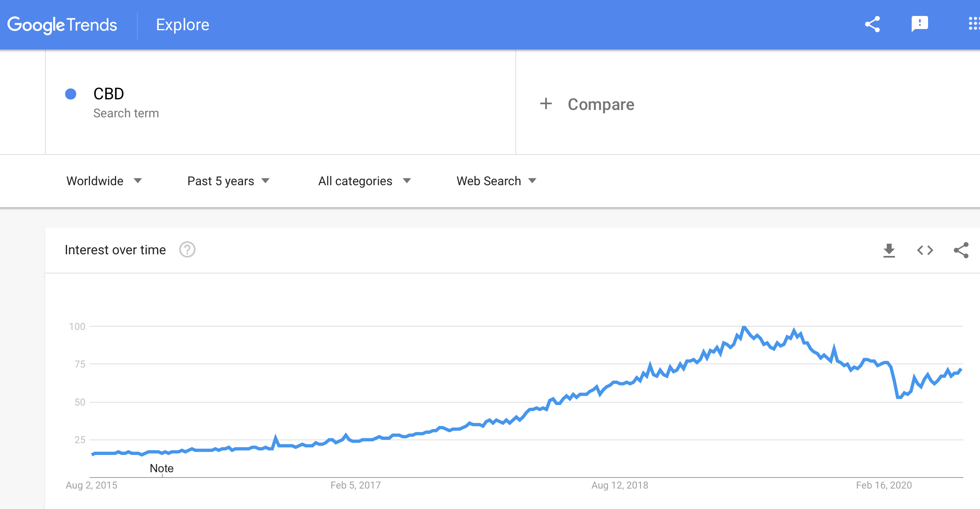Open the send feedback icon in header

[x=920, y=24]
